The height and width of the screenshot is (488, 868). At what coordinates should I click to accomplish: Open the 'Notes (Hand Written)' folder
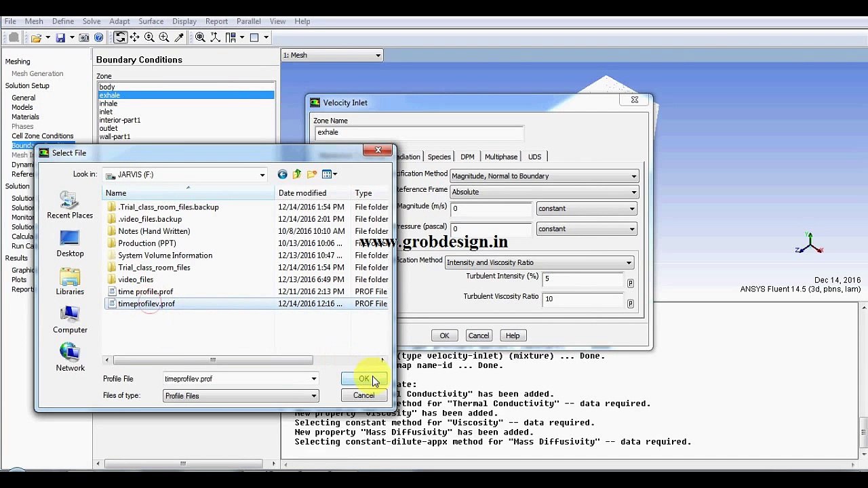click(x=154, y=231)
